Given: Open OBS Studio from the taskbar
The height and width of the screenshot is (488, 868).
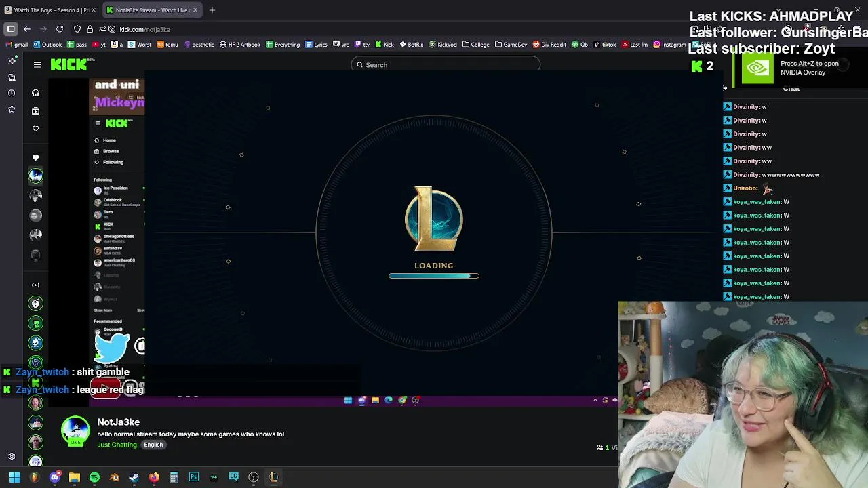Looking at the screenshot, I should pyautogui.click(x=254, y=477).
